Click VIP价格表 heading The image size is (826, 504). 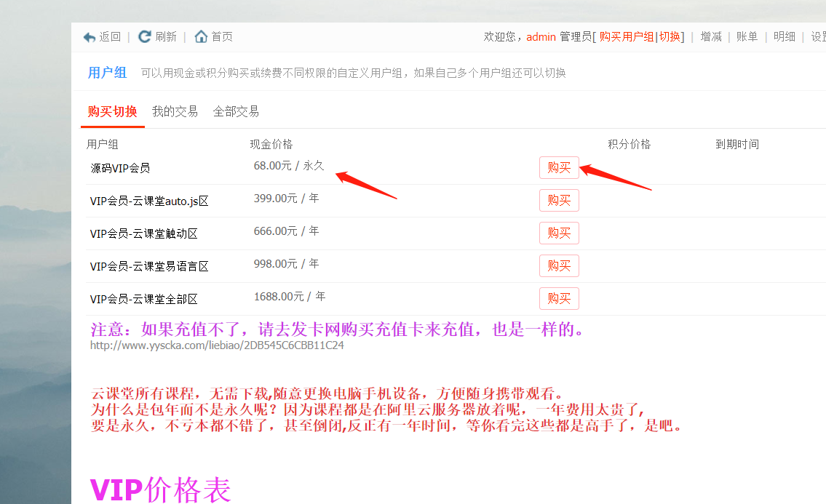(x=161, y=489)
